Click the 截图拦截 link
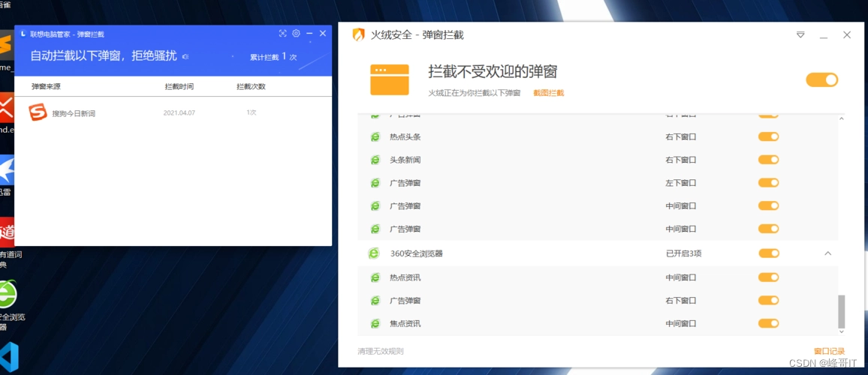The height and width of the screenshot is (375, 868). [x=549, y=93]
